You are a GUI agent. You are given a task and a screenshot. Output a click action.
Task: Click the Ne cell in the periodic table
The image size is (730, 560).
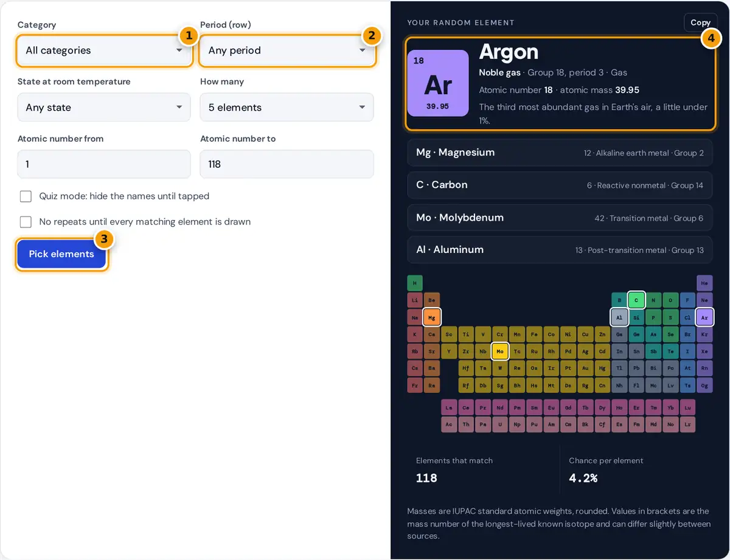704,300
